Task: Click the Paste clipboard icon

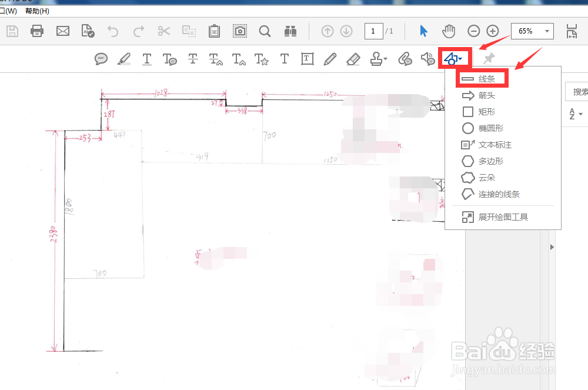Action: 214,31
